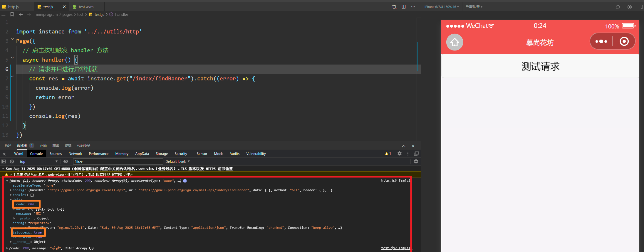Switch to the http.js editor tab
Image resolution: width=644 pixels, height=252 pixels.
pyautogui.click(x=14, y=7)
